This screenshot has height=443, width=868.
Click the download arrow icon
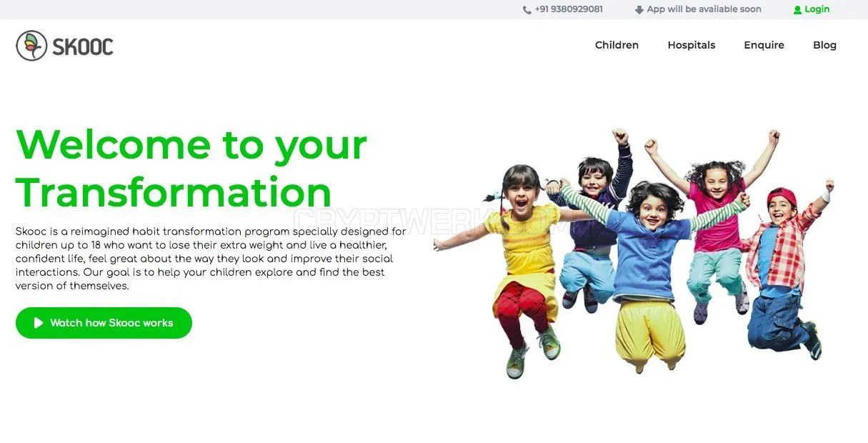coord(639,10)
